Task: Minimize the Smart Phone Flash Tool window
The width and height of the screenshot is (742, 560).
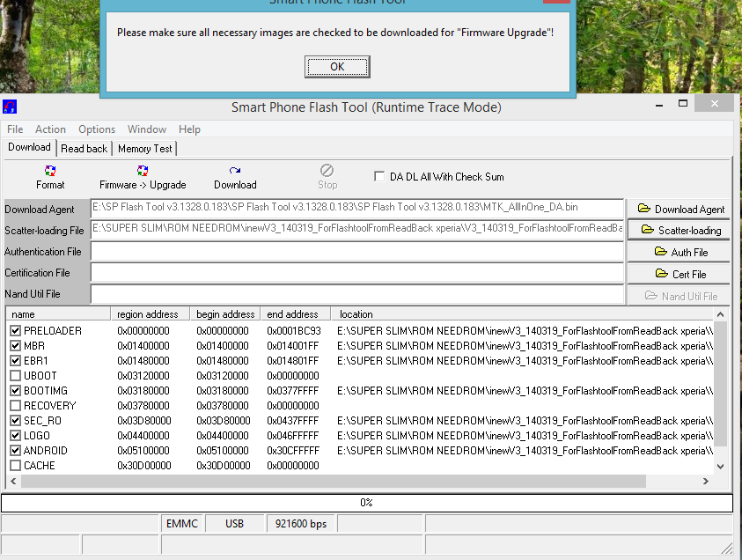Action: 659,105
